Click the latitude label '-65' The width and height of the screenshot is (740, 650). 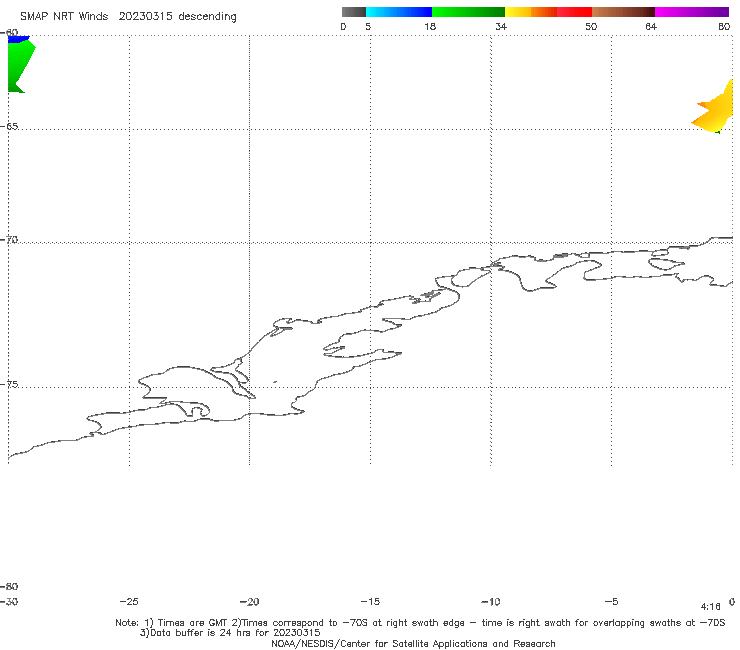pyautogui.click(x=9, y=127)
